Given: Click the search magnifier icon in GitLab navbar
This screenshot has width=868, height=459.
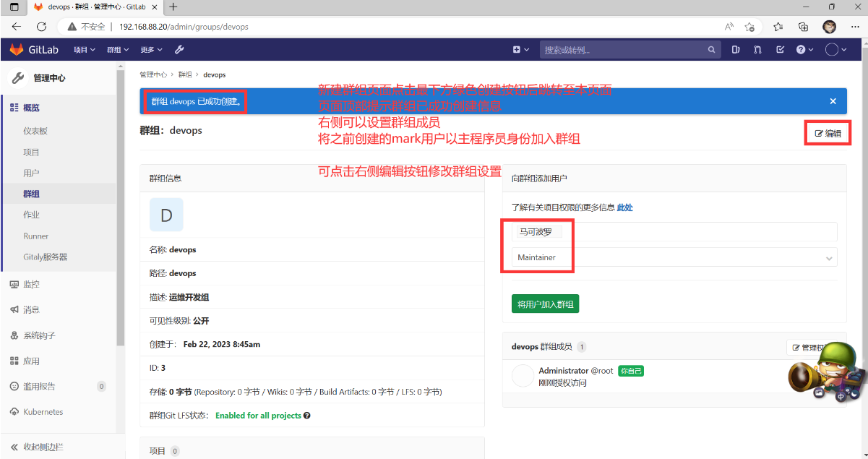Looking at the screenshot, I should (712, 50).
